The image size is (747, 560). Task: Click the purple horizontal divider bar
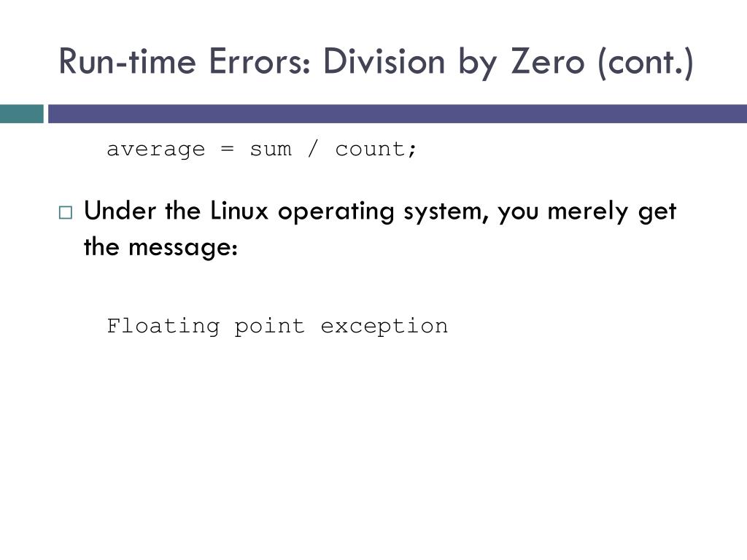(398, 114)
